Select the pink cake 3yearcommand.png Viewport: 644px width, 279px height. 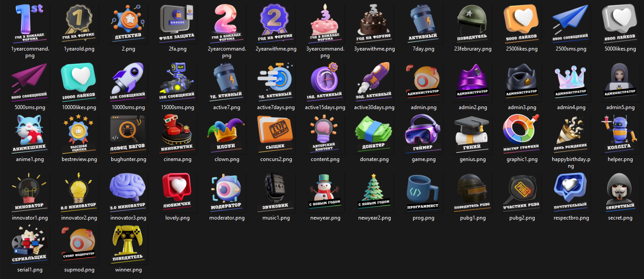point(325,24)
